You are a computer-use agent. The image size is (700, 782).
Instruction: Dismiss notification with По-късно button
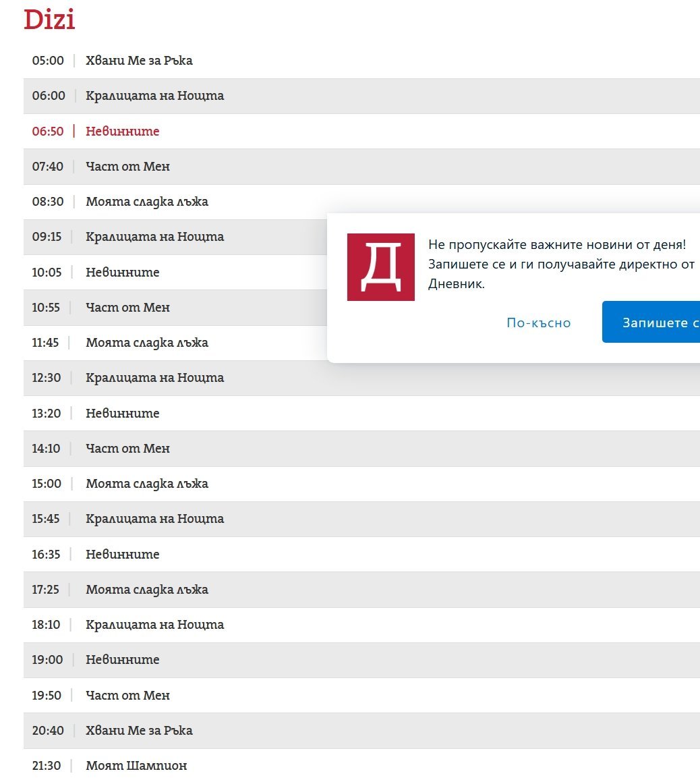coord(538,323)
